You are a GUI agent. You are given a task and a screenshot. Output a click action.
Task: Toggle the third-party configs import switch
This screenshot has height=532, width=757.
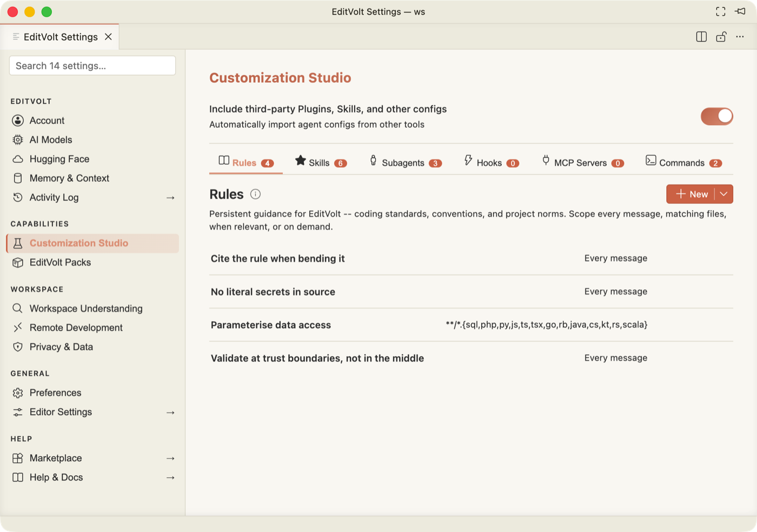pos(717,116)
